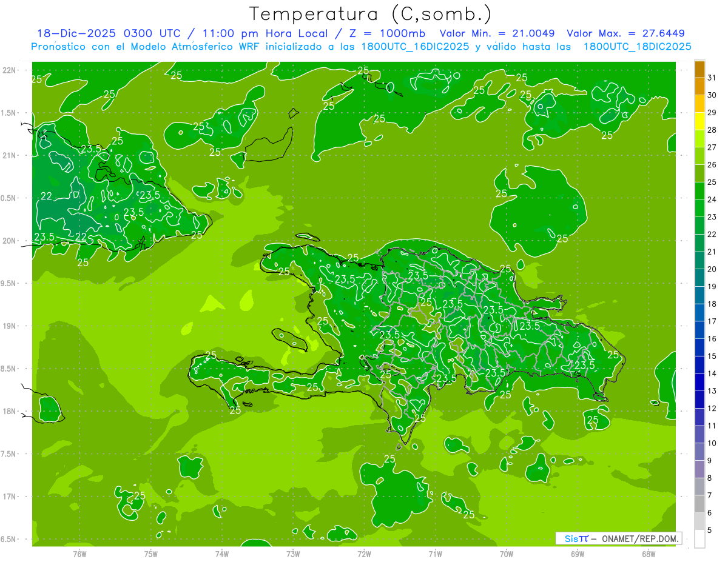This screenshot has height=562, width=728.
Task: Click the longitude label '76W'
Action: coord(79,554)
